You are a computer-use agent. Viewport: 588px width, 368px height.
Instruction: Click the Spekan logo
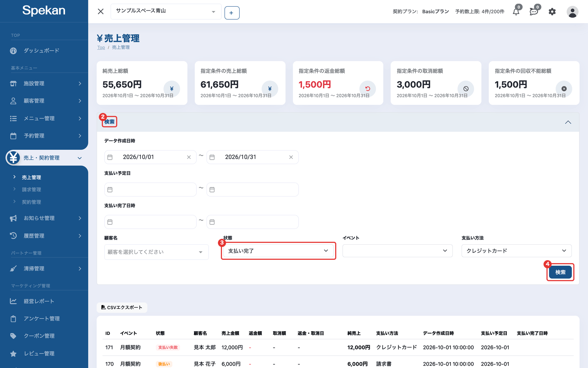[x=44, y=11]
